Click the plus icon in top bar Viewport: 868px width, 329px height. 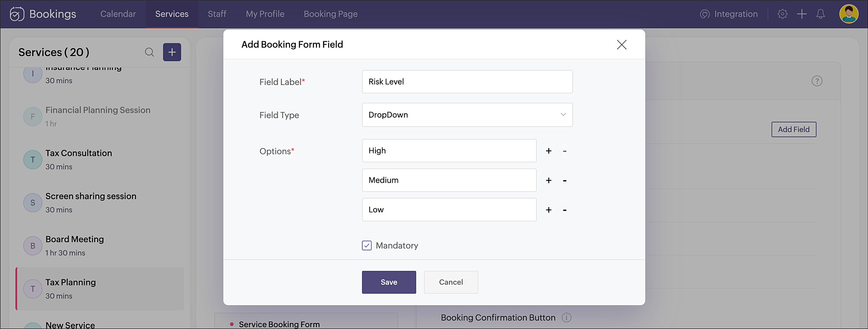coord(802,14)
